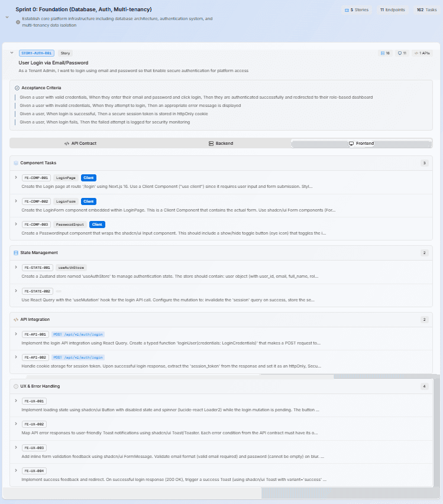
Task: Switch to the API Contract tab
Action: tap(80, 143)
